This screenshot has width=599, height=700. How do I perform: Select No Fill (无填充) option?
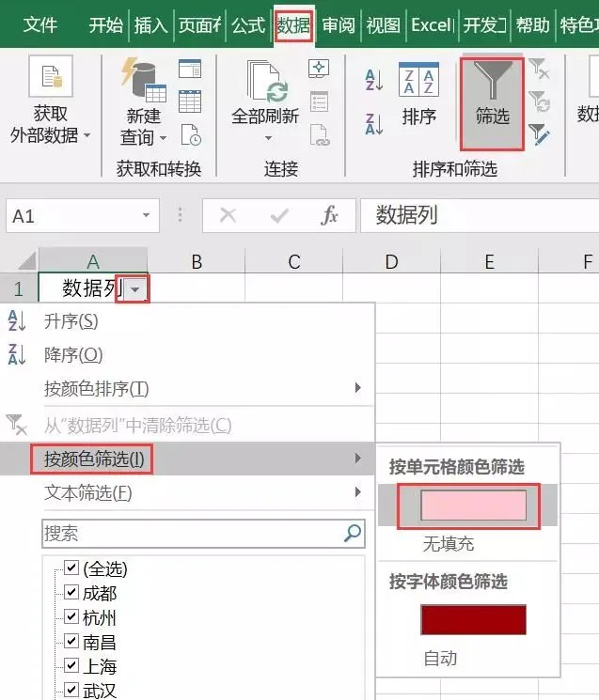pos(448,543)
